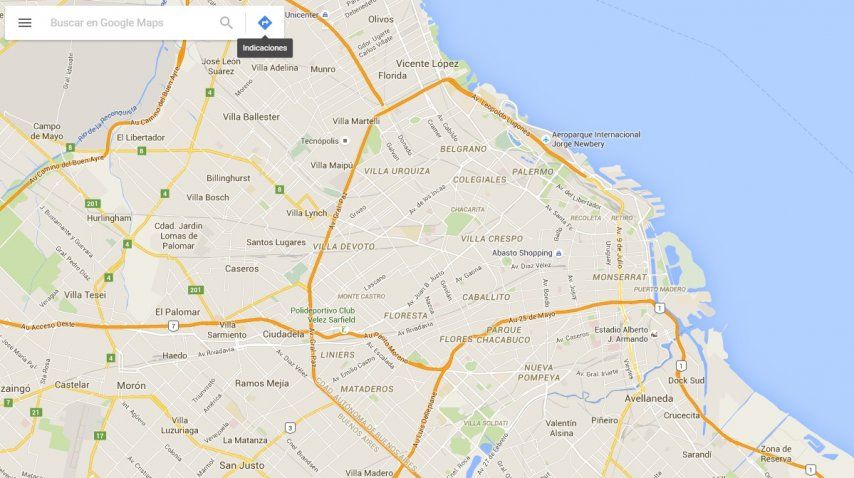This screenshot has width=854, height=478.
Task: Click the Route 7 highway shield
Action: [x=173, y=326]
